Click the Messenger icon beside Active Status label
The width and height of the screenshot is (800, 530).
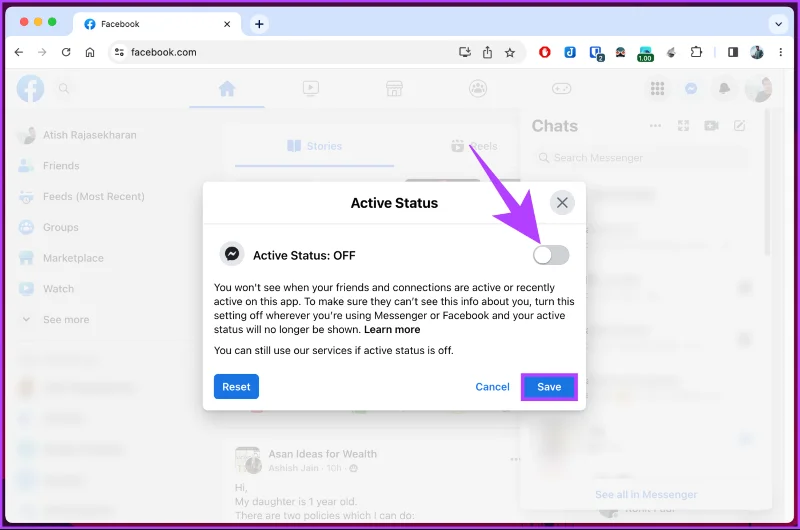[x=232, y=254]
